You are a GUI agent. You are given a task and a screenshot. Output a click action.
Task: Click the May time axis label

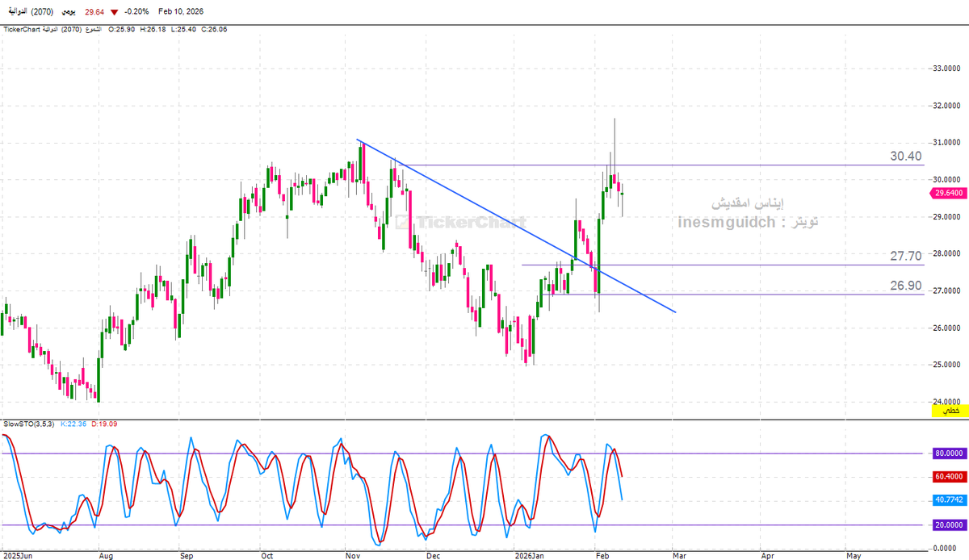pyautogui.click(x=853, y=555)
